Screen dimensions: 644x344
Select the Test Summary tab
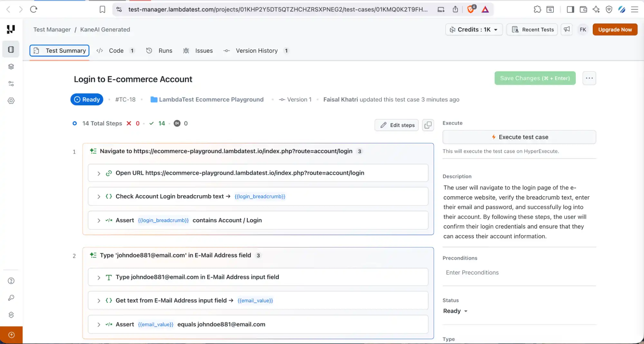[60, 51]
